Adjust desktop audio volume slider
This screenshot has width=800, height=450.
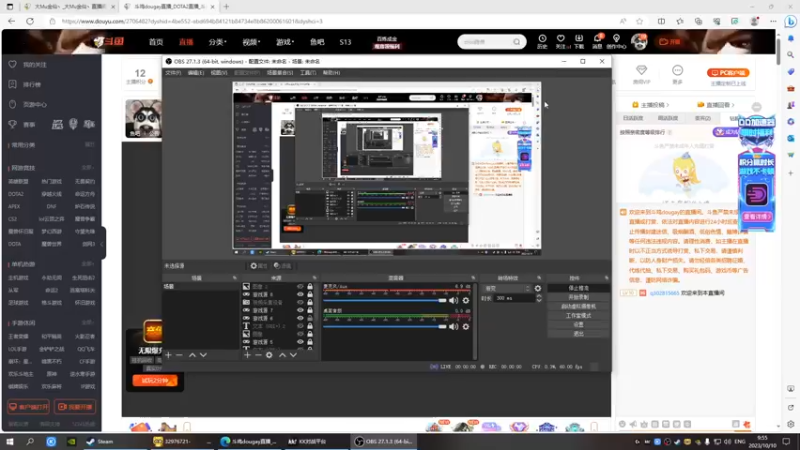[385, 327]
